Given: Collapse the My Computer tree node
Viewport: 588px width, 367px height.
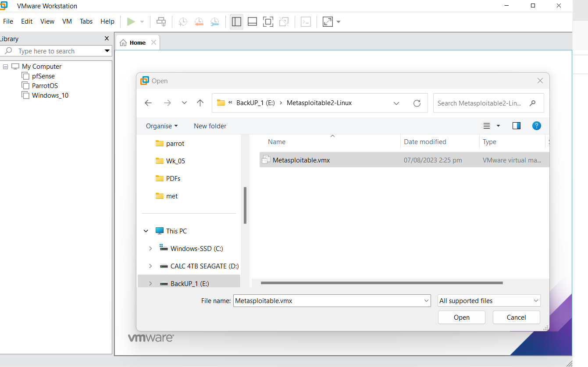Looking at the screenshot, I should (6, 67).
